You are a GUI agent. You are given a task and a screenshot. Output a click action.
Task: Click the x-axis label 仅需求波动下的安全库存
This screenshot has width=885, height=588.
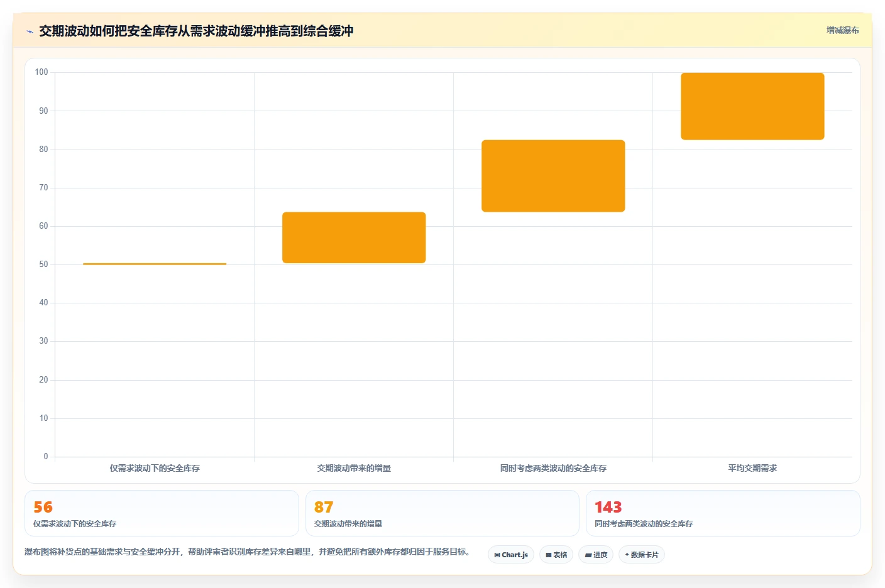click(155, 468)
